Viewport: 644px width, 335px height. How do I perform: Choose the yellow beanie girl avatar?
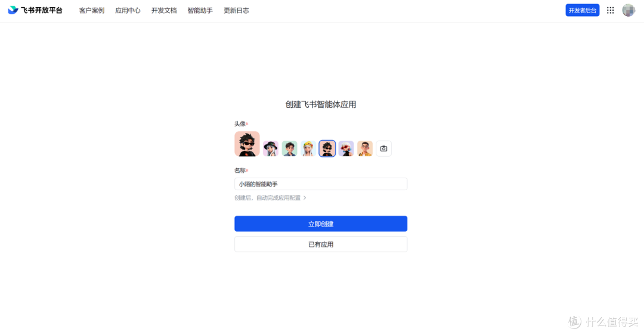click(308, 148)
